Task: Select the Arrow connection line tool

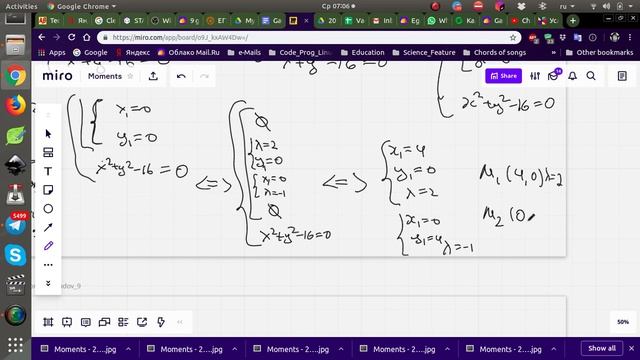Action: coord(48,227)
